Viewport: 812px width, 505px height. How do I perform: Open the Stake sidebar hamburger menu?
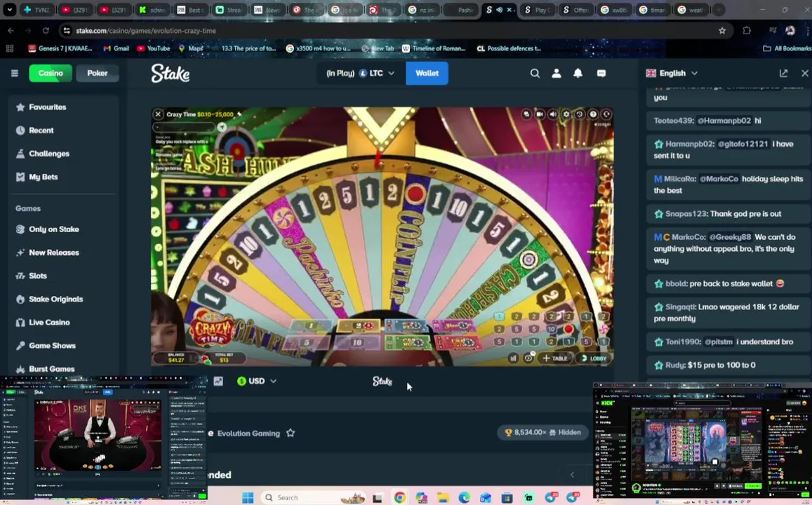[x=15, y=73]
